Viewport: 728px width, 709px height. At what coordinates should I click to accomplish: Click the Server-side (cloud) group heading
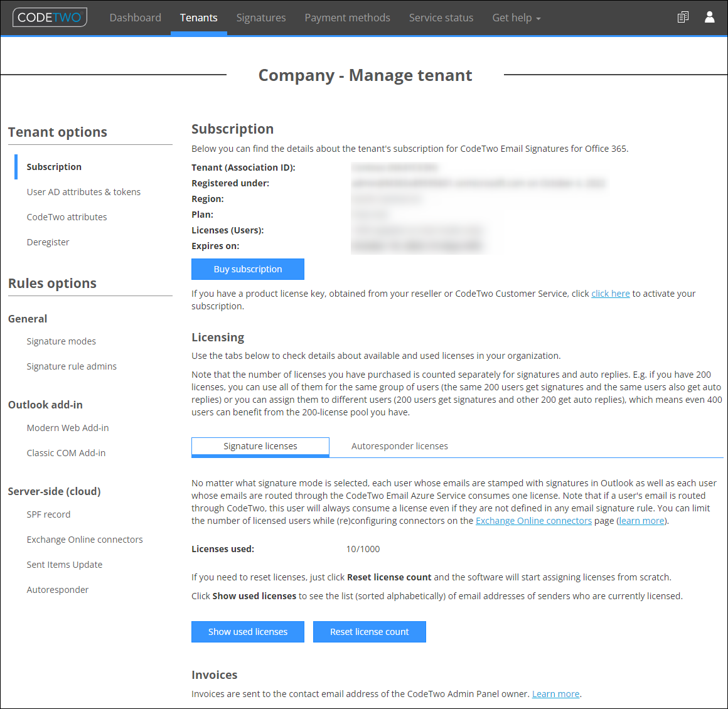55,491
